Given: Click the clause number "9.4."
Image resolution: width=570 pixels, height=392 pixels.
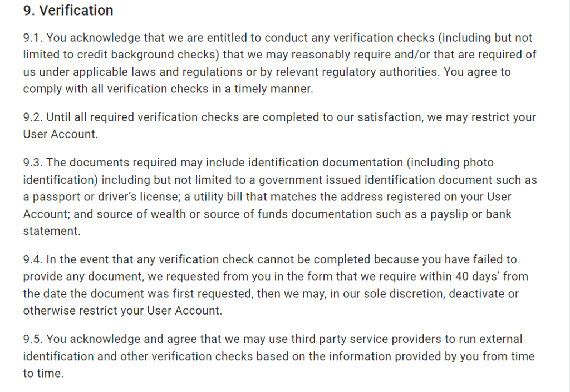Looking at the screenshot, I should [33, 259].
